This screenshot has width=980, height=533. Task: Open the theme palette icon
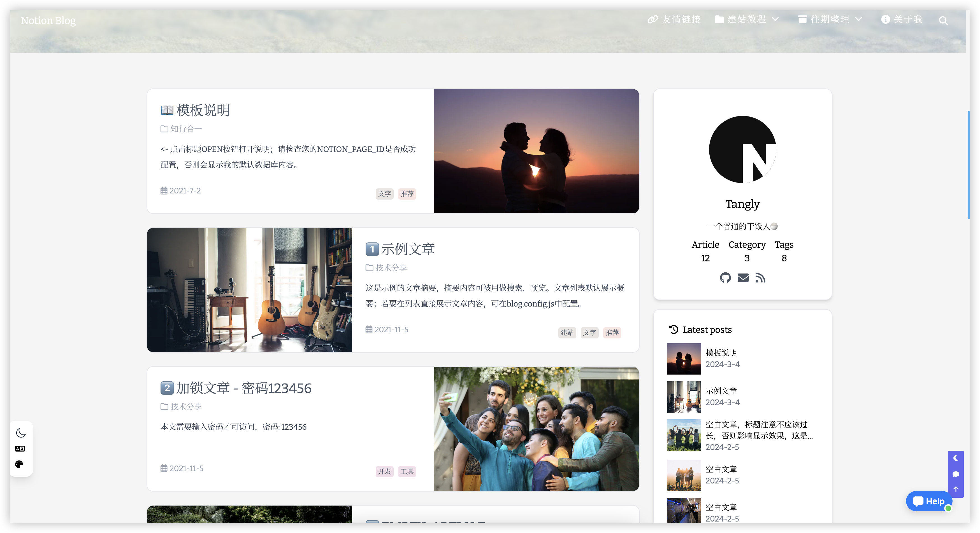click(x=19, y=464)
